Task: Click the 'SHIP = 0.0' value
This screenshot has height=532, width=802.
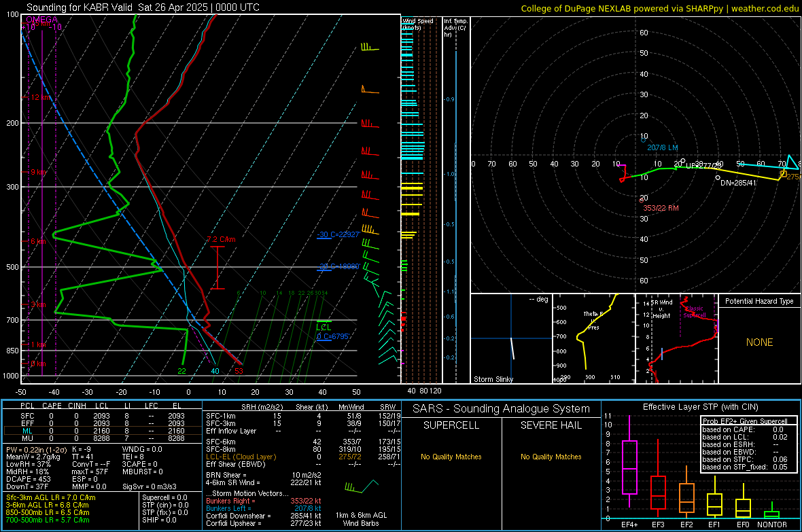Action: tap(159, 520)
